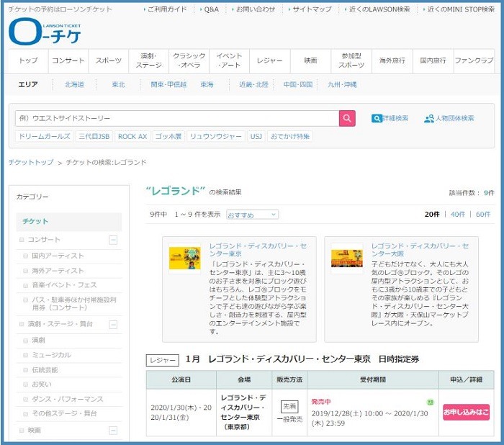The width and height of the screenshot is (504, 445).
Task: Select the 九州・沖縄 area link
Action: pyautogui.click(x=342, y=84)
